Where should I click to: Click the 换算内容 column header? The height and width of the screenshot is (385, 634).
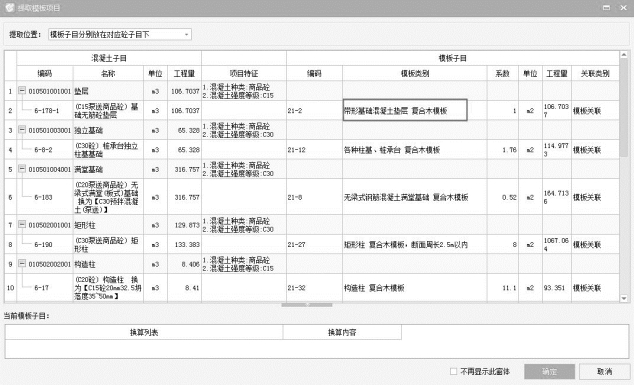pos(342,332)
